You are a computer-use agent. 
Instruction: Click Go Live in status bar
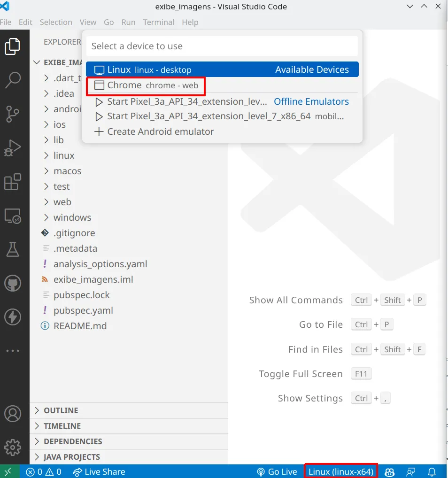[x=277, y=472]
